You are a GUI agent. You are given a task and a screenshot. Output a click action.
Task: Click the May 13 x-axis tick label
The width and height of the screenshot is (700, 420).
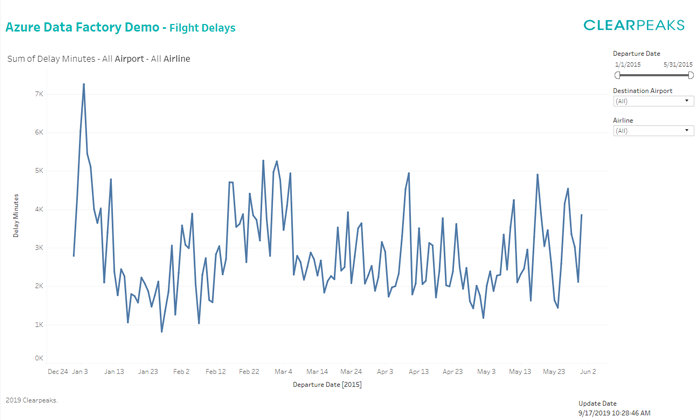[x=520, y=371]
